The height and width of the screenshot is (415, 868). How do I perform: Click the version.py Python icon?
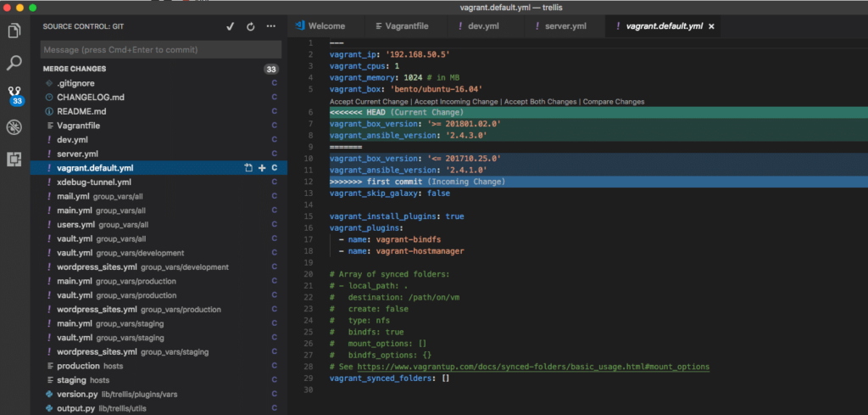pyautogui.click(x=49, y=395)
